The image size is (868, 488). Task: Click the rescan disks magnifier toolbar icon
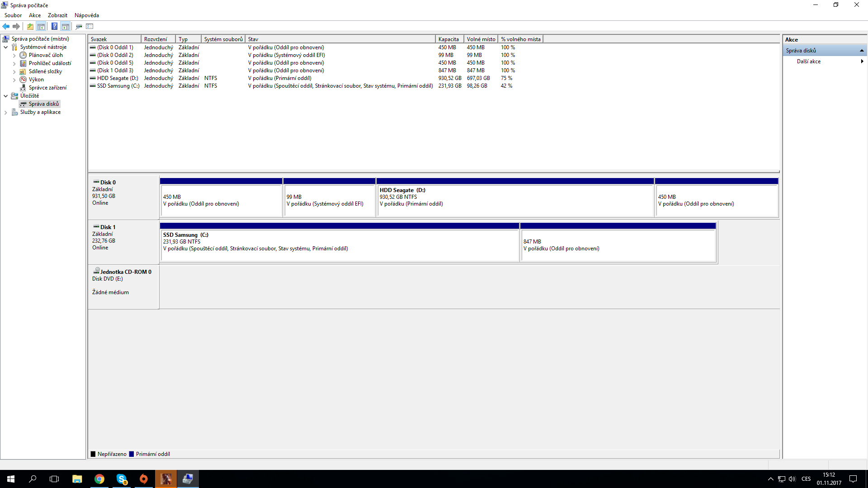[79, 26]
